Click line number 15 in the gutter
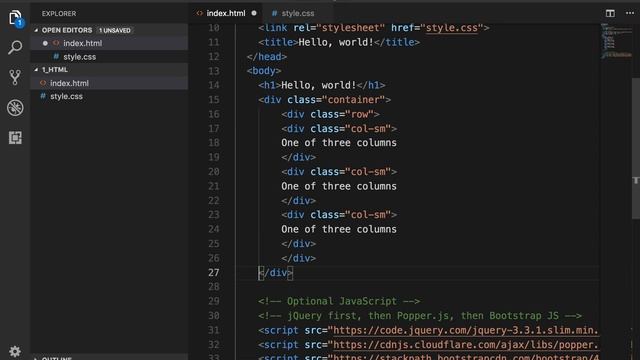The image size is (640, 360). click(x=214, y=100)
